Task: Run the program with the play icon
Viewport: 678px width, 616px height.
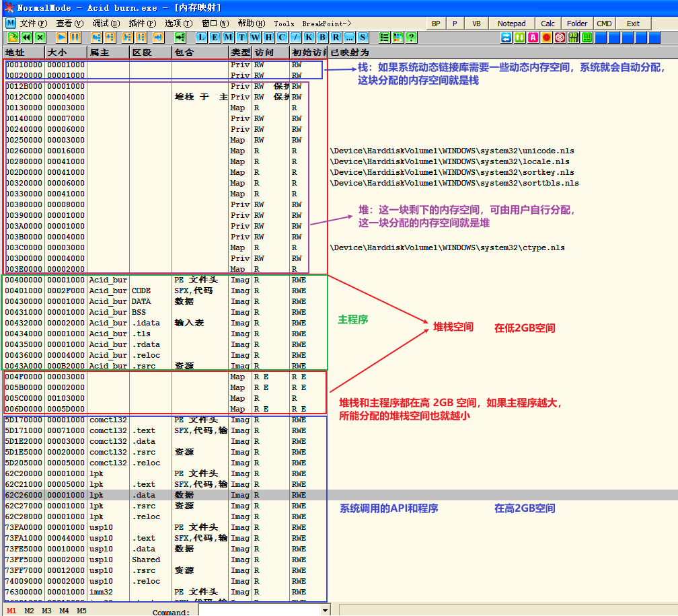Action: (61, 38)
